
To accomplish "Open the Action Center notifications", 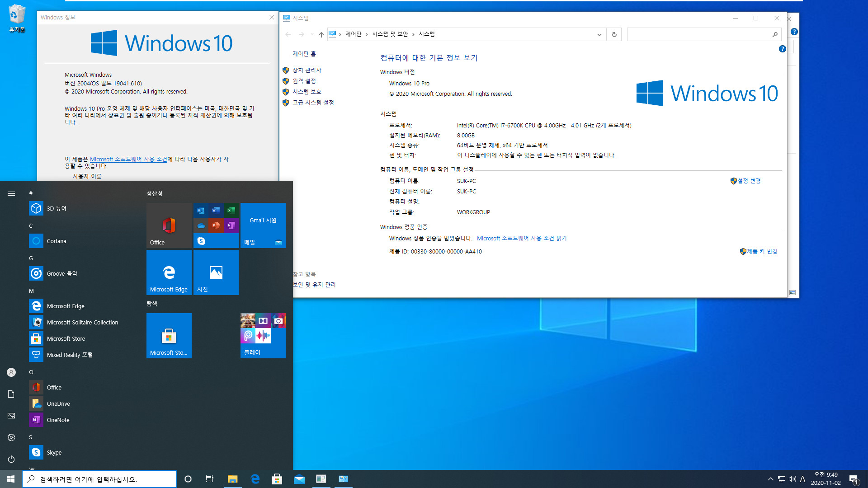I will 854,479.
